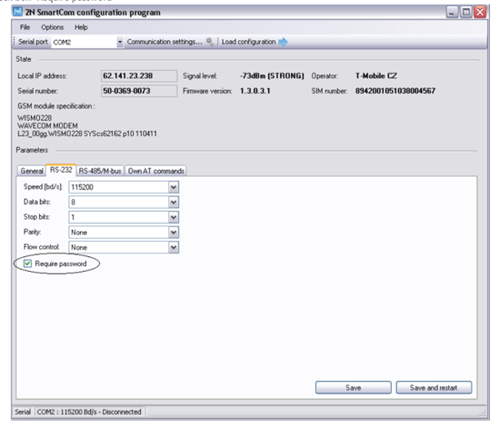500x428 pixels.
Task: Expand the Speed baud rate dropdown
Action: pyautogui.click(x=173, y=187)
